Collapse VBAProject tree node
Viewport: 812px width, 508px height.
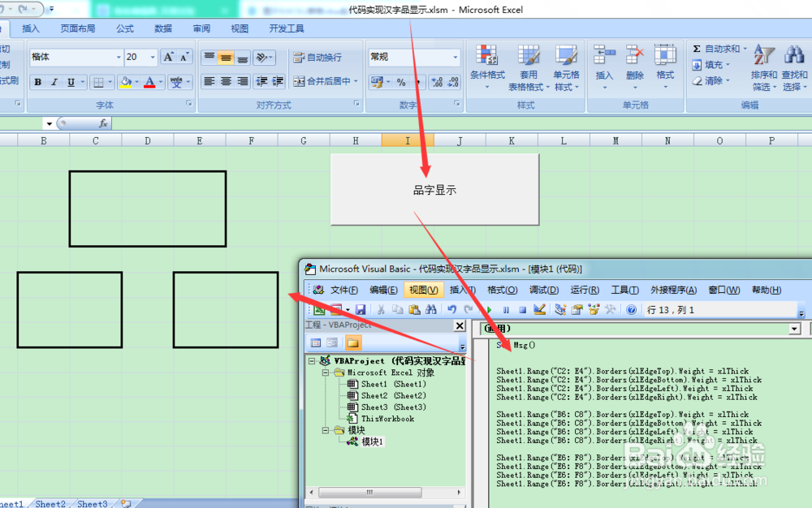[x=312, y=360]
